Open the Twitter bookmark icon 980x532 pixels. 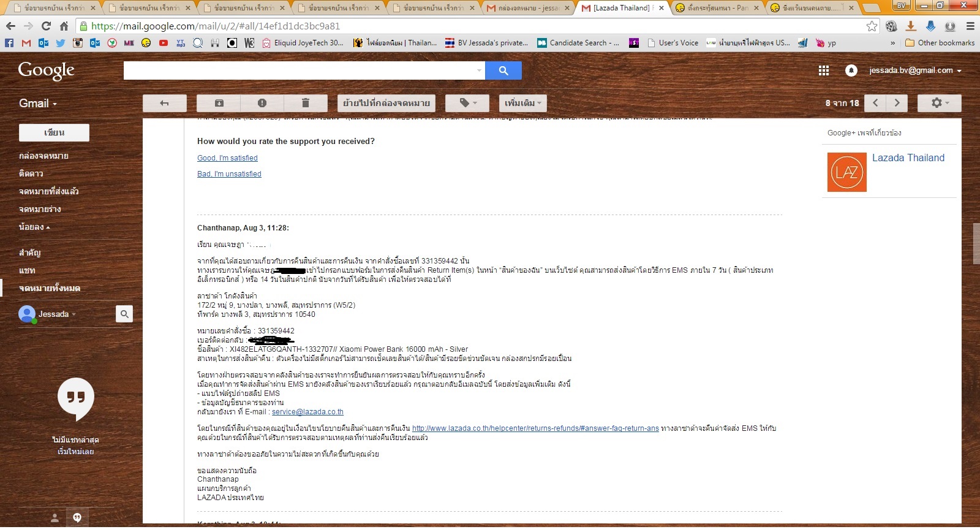point(60,43)
